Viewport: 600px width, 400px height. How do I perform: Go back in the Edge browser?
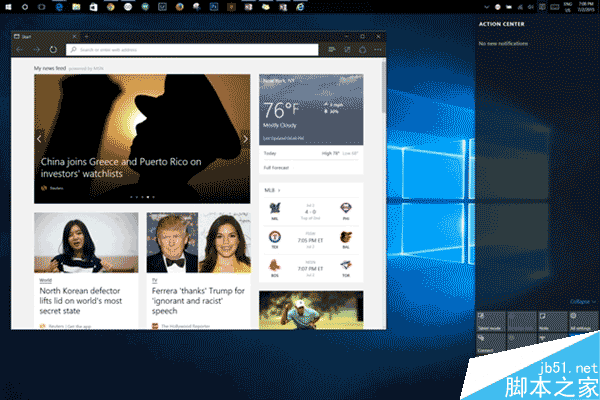tap(20, 50)
